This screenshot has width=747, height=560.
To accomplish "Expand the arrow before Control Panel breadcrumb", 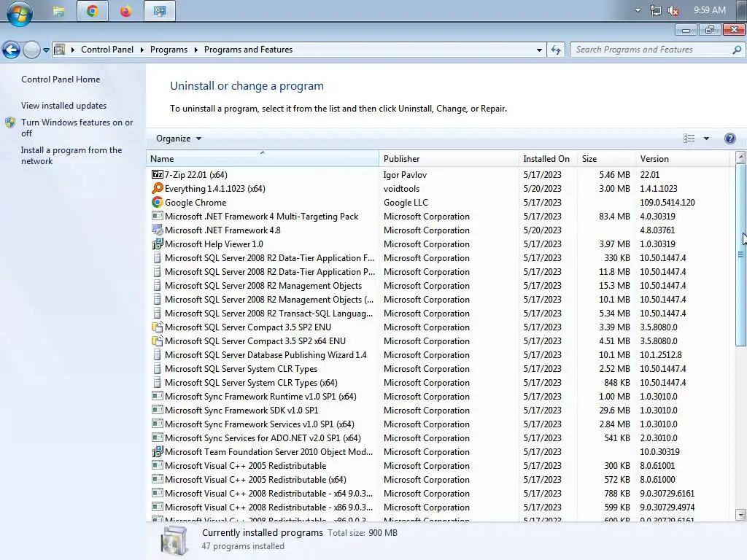I will (73, 50).
